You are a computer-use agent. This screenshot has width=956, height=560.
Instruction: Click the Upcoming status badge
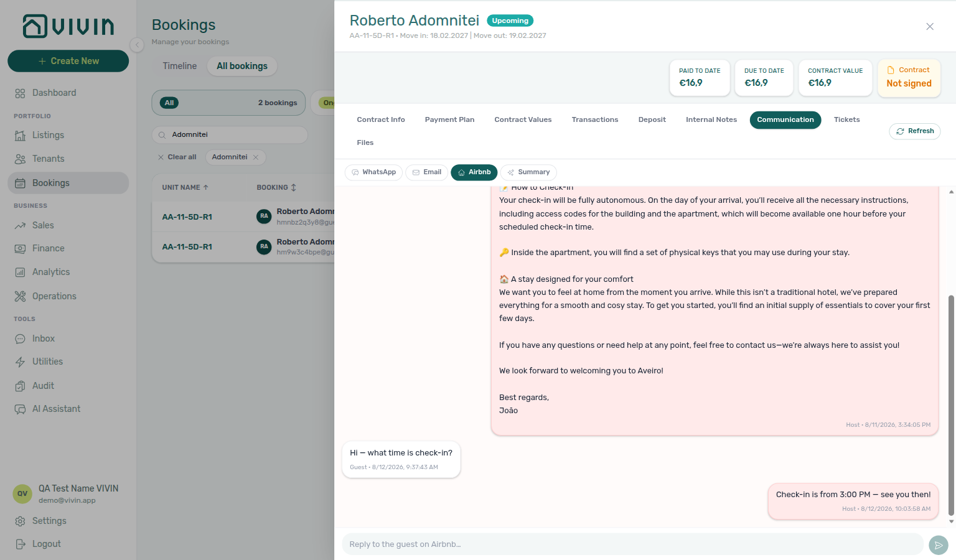tap(510, 21)
